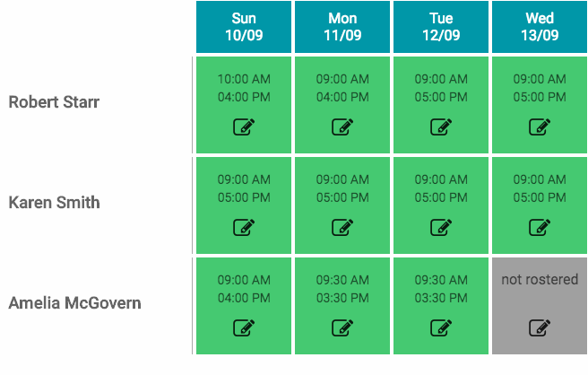This screenshot has height=375, width=588.
Task: Edit Amelia McGovern's Sunday 10/09 shift
Action: tap(243, 327)
